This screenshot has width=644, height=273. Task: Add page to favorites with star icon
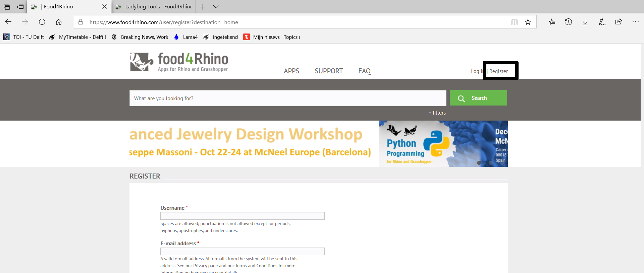[528, 22]
